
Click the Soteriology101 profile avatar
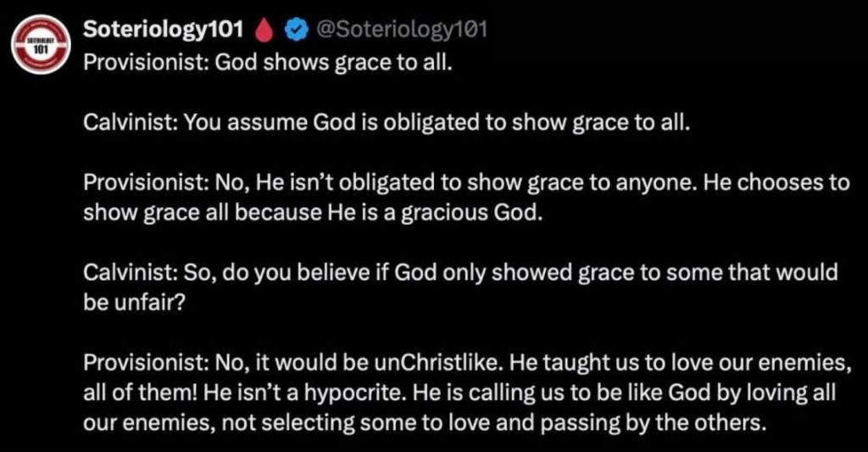pyautogui.click(x=41, y=41)
